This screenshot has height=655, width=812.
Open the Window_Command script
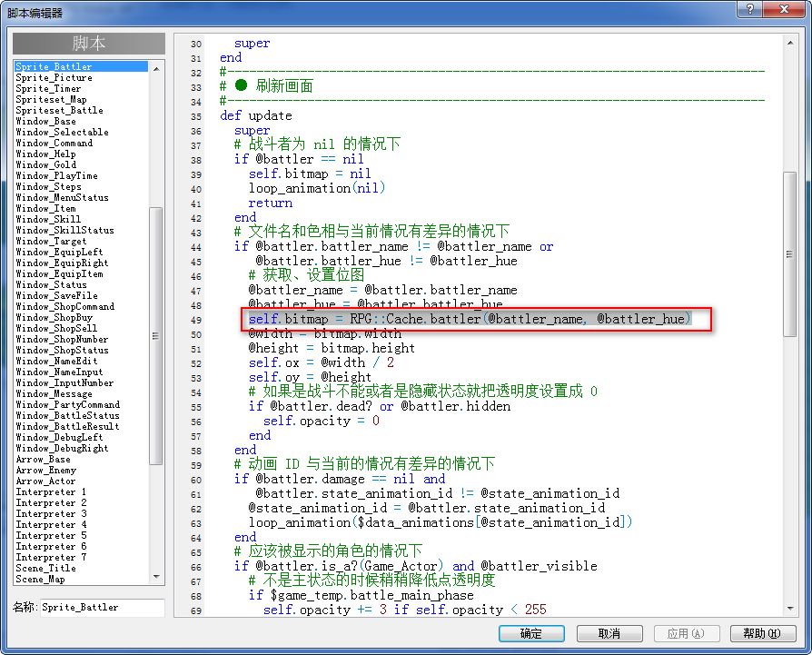pyautogui.click(x=54, y=143)
